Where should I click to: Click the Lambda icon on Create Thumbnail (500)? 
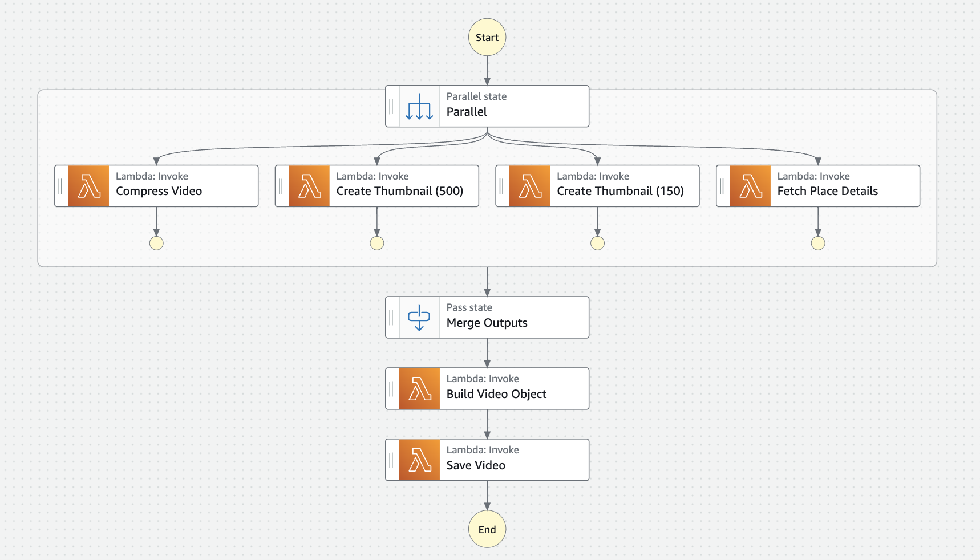pyautogui.click(x=309, y=185)
